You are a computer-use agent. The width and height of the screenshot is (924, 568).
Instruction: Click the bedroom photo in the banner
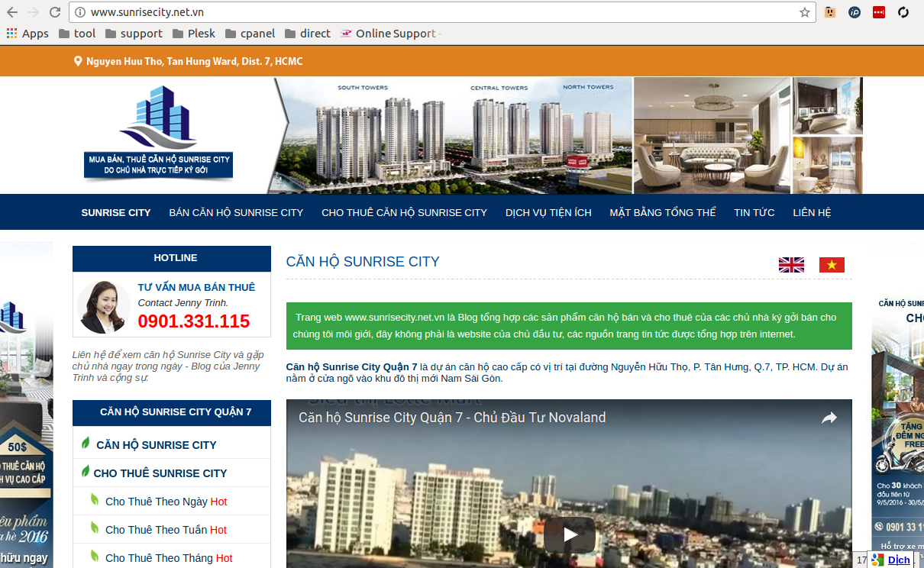click(828, 105)
